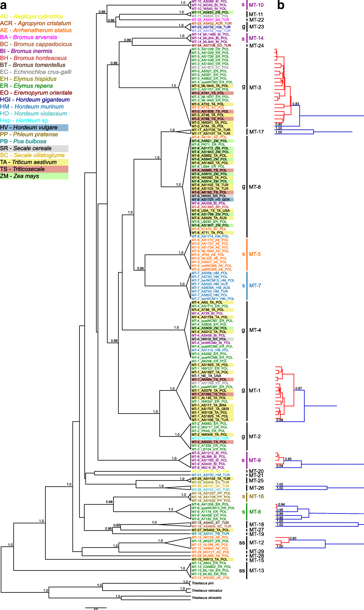This screenshot has width=364, height=610.
Task: Click tree leaf 'MT-1_NE_TA_USA'
Action: (206, 376)
